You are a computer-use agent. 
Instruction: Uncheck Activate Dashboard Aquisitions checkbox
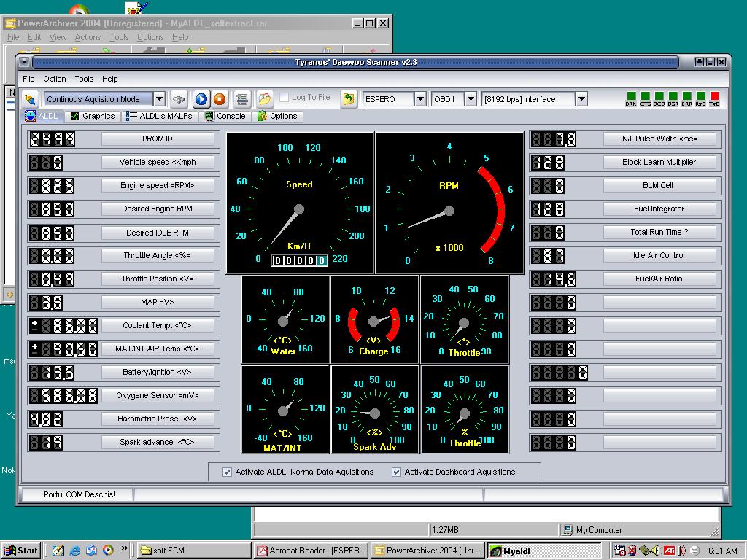[x=397, y=472]
